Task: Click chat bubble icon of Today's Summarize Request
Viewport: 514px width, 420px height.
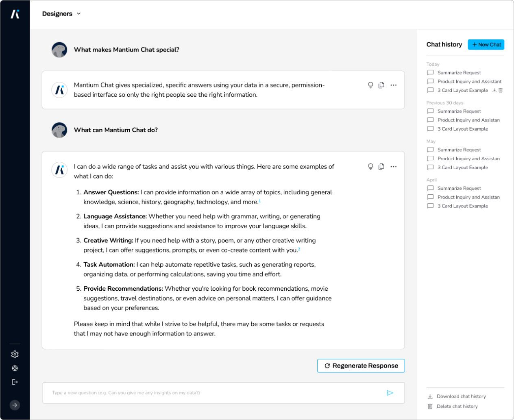Action: point(430,72)
